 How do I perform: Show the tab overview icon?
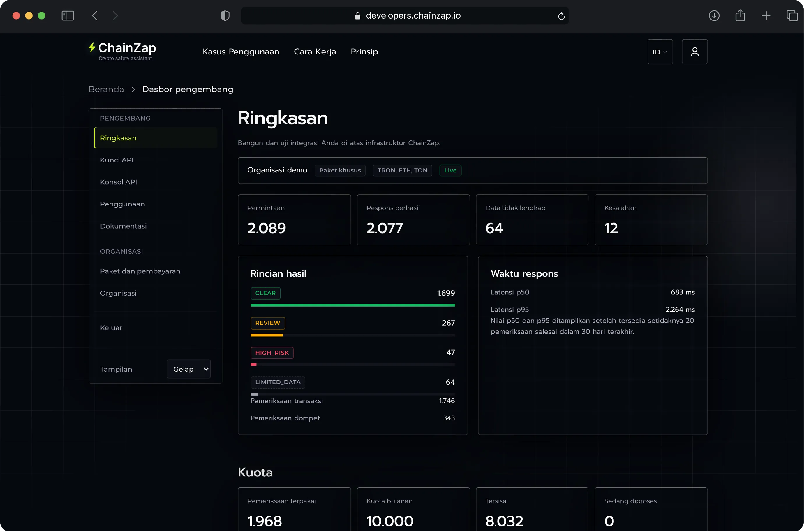(x=792, y=16)
